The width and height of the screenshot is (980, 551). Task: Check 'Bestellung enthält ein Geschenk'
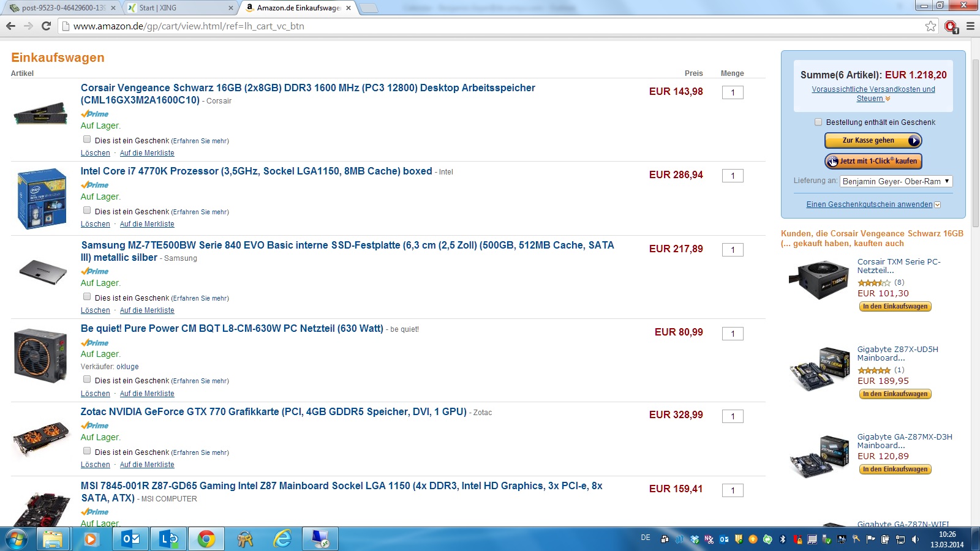[x=818, y=122]
